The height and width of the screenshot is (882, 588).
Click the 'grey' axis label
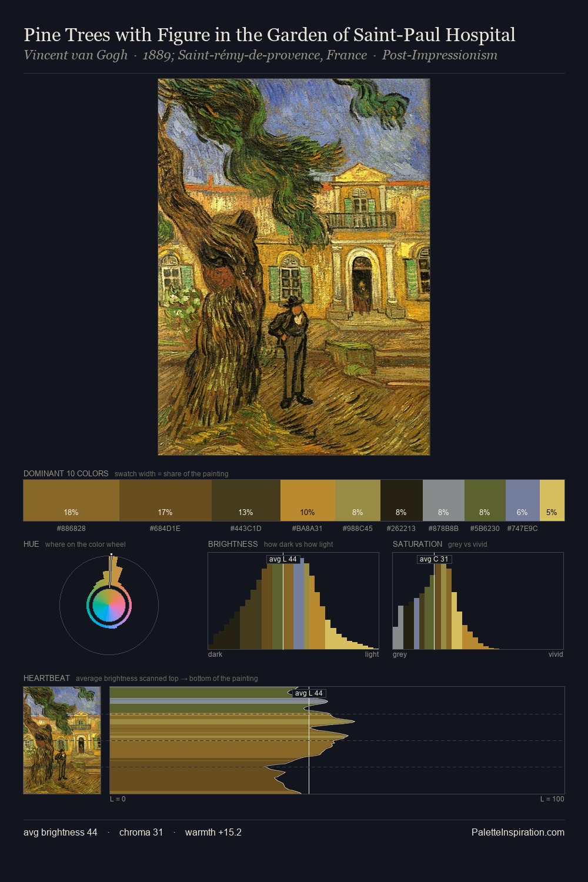400,654
